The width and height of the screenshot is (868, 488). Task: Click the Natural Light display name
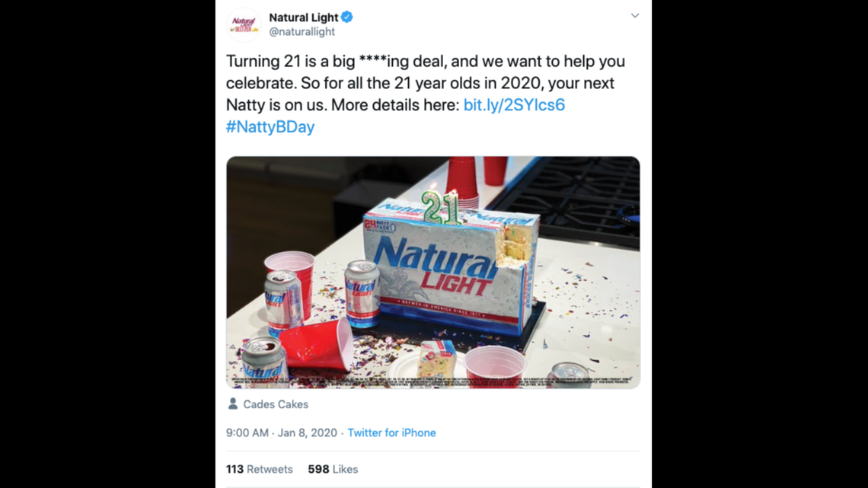[305, 17]
